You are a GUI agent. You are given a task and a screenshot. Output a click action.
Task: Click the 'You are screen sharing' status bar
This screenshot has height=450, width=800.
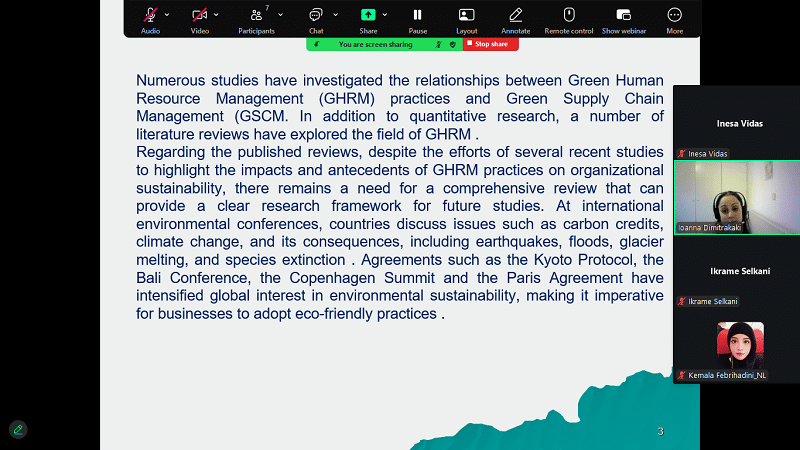coord(375,44)
